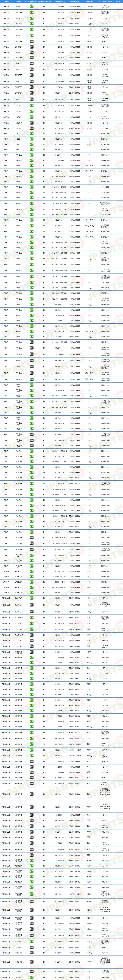Screen dimensions: 123x980
Task: Click petrol fuel icon in Fiat 500 C 09.2009 row
Action: [32, 144]
